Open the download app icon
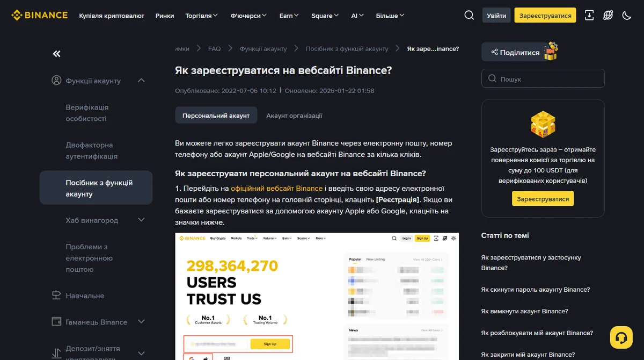The height and width of the screenshot is (360, 644). tap(589, 15)
